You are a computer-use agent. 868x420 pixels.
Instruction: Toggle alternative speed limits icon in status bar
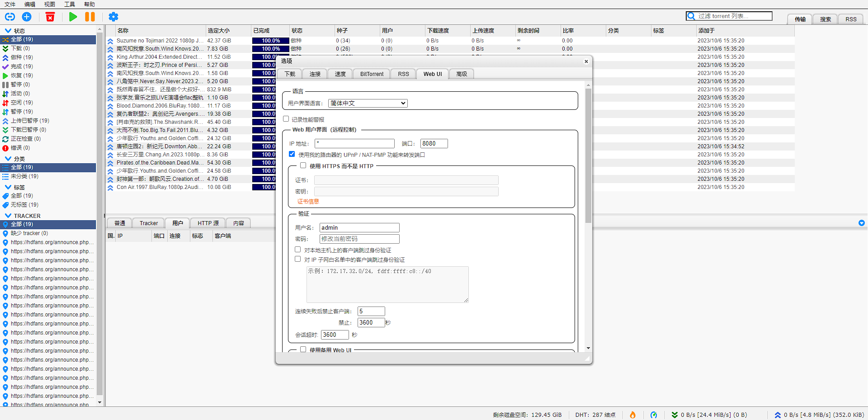[x=654, y=415]
